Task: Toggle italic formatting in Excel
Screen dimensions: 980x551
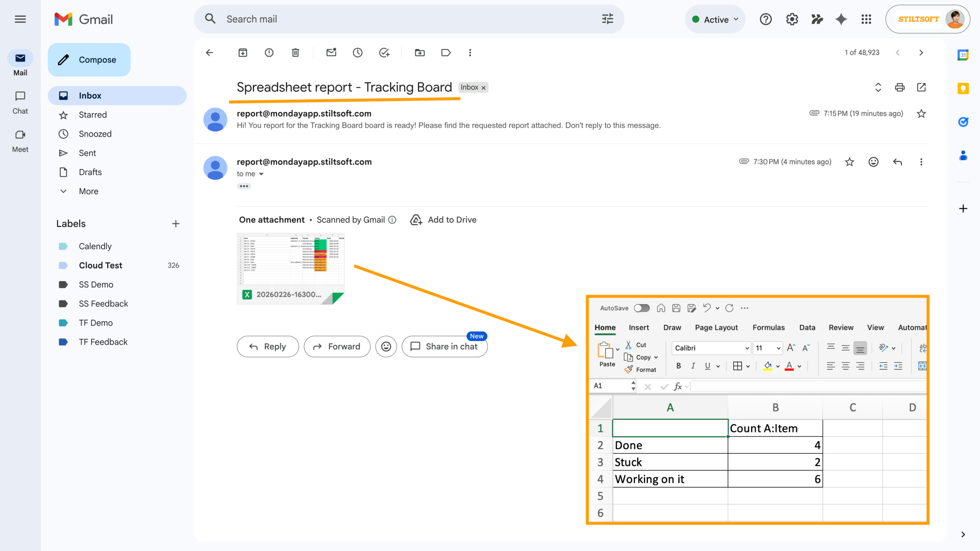Action: pyautogui.click(x=693, y=366)
